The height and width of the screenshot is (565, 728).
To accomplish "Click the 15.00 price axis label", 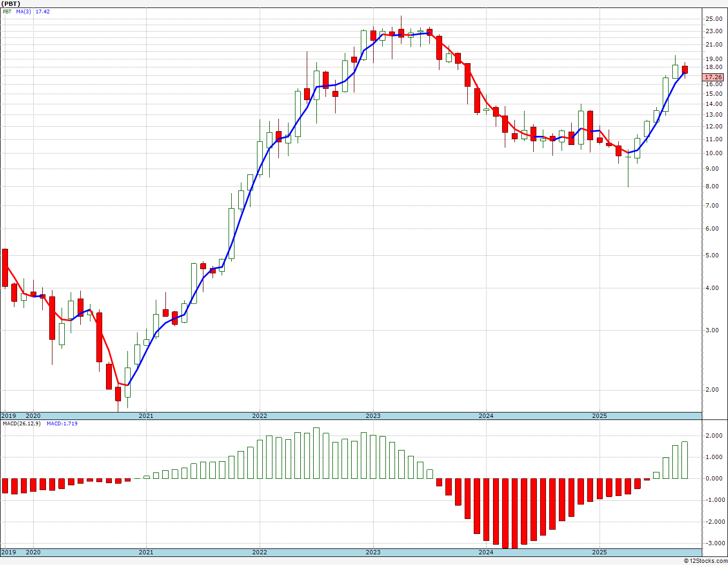I will tap(714, 94).
